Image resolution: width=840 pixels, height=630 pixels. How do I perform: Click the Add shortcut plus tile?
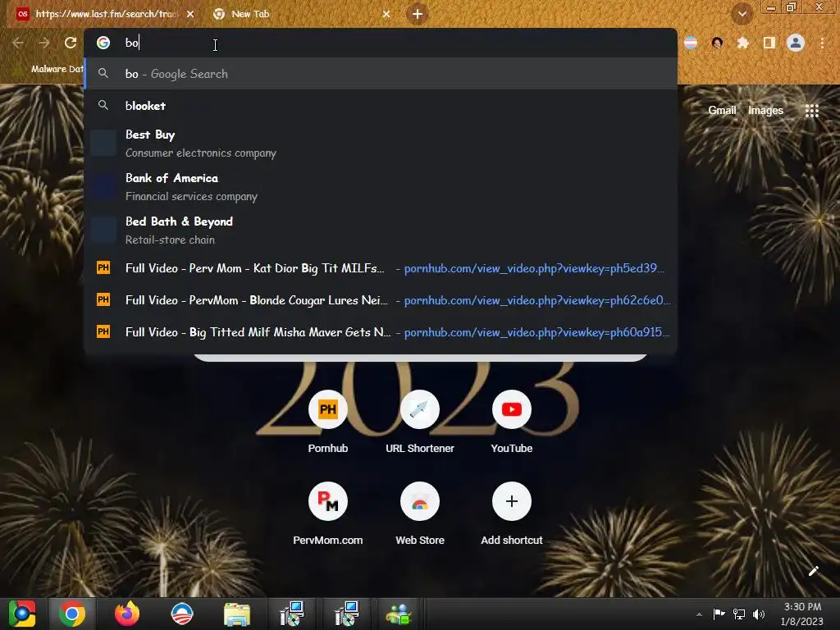(x=512, y=514)
